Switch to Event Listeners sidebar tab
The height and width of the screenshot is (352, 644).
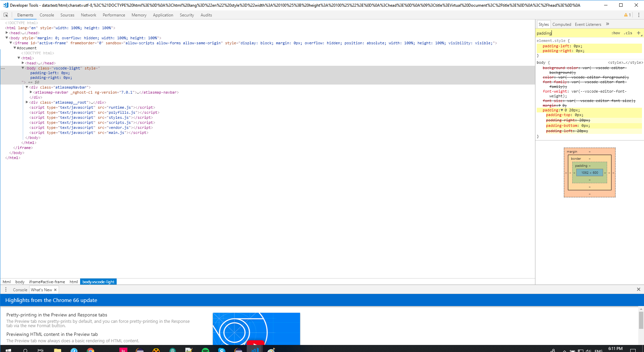(588, 24)
